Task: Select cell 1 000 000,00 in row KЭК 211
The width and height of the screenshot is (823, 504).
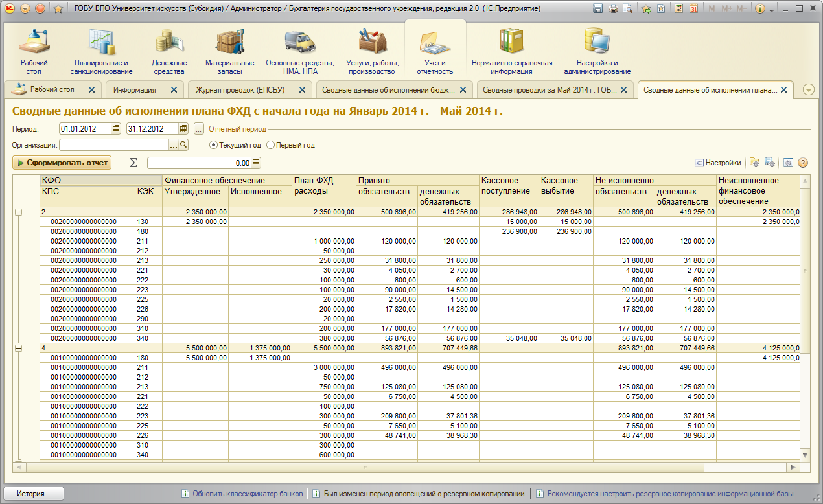Action: [324, 241]
